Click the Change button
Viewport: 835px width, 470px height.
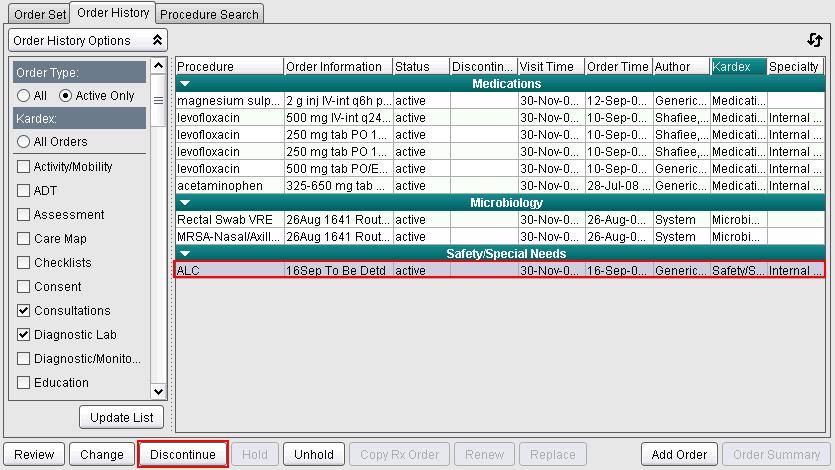102,455
